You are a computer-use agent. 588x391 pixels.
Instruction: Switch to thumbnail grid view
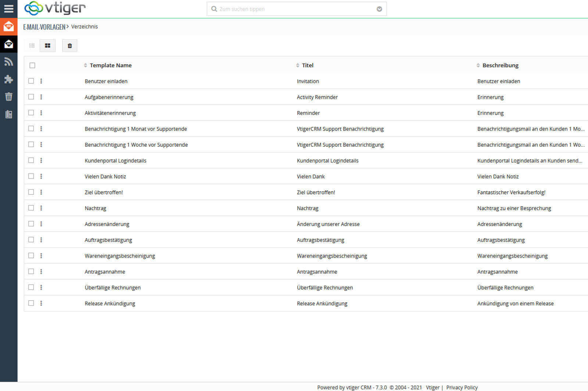(x=47, y=46)
